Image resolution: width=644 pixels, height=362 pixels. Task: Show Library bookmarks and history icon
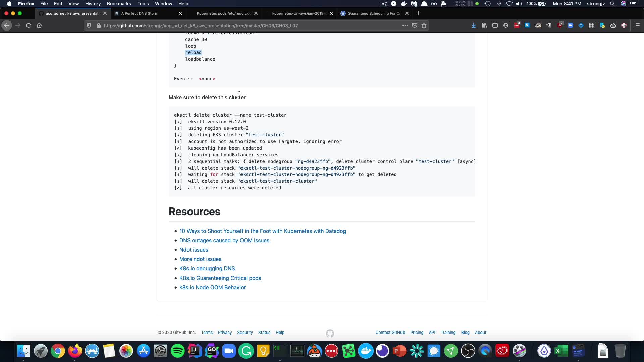(484, 25)
